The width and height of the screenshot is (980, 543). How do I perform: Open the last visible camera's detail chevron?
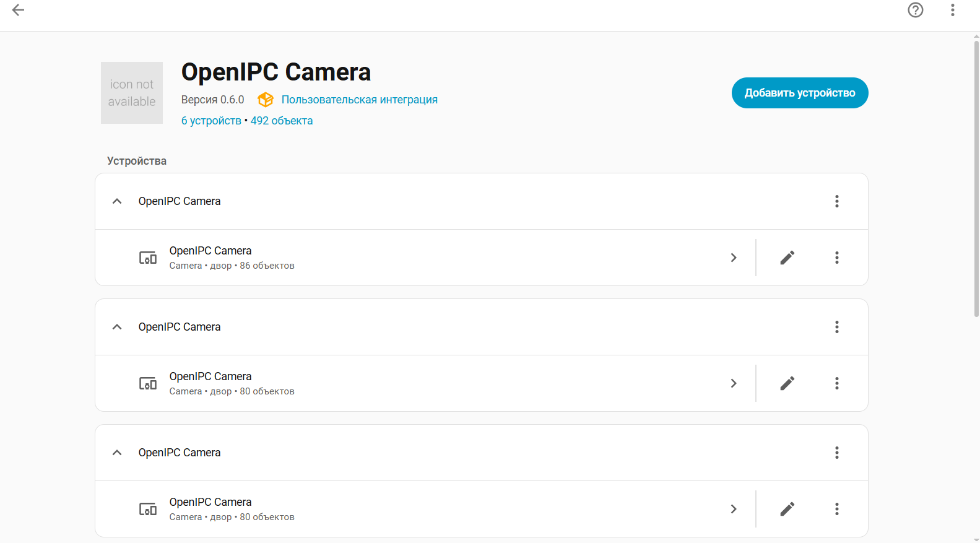pyautogui.click(x=734, y=509)
